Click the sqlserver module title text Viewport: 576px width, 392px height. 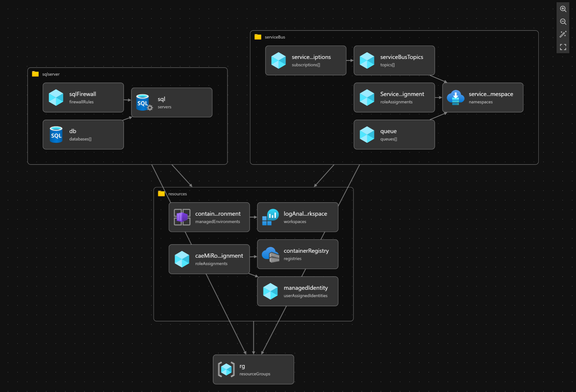[51, 74]
